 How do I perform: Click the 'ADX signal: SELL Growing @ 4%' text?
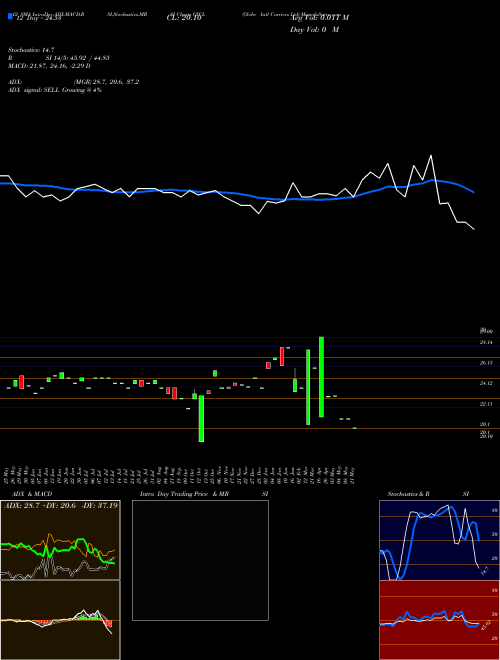click(55, 90)
